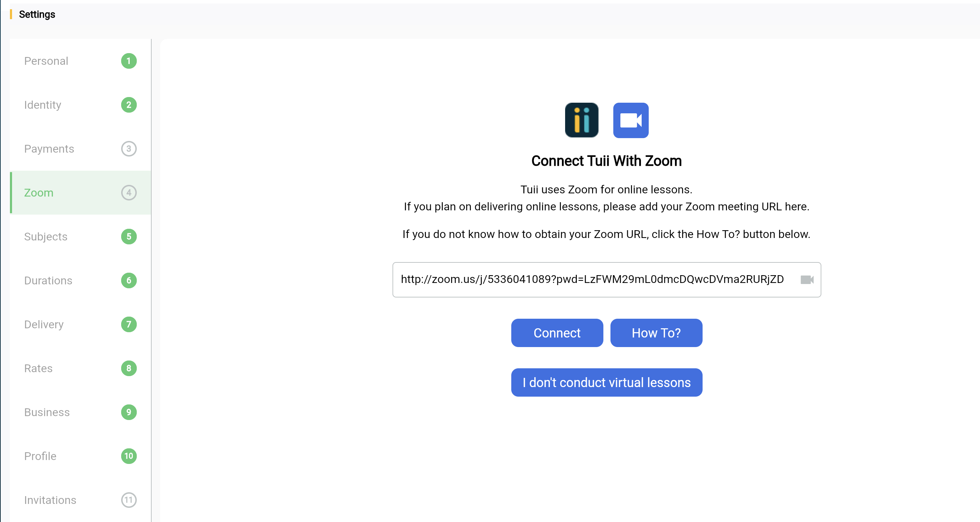Select the Subjects sidebar item

pos(46,237)
